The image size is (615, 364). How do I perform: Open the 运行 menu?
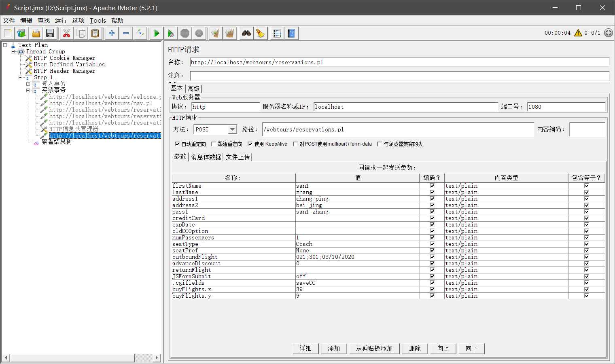[x=61, y=21]
